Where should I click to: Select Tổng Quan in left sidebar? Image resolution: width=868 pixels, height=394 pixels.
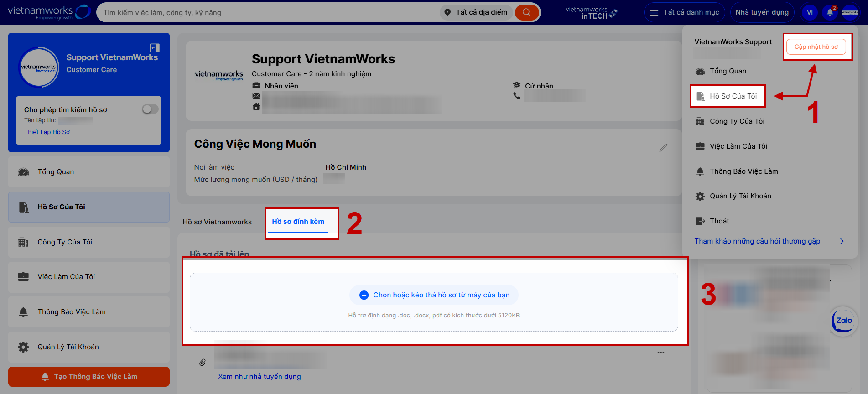(x=89, y=172)
